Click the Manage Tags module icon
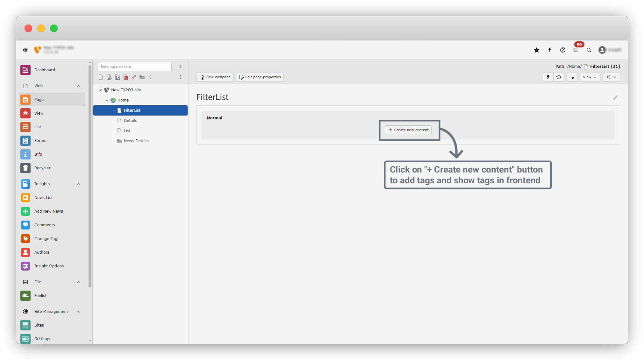 click(x=25, y=238)
